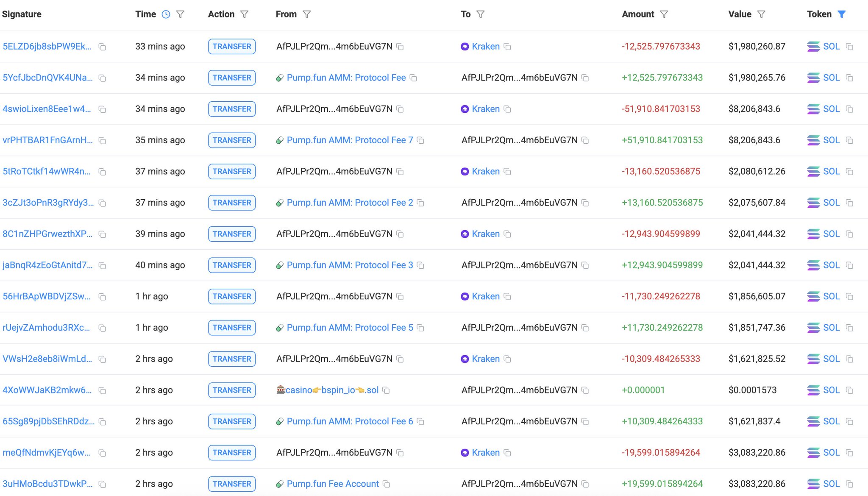Copy Pump.fun AMM: Protocol Fee 3 address
Viewport: 868px width, 496px height.
pyautogui.click(x=420, y=265)
